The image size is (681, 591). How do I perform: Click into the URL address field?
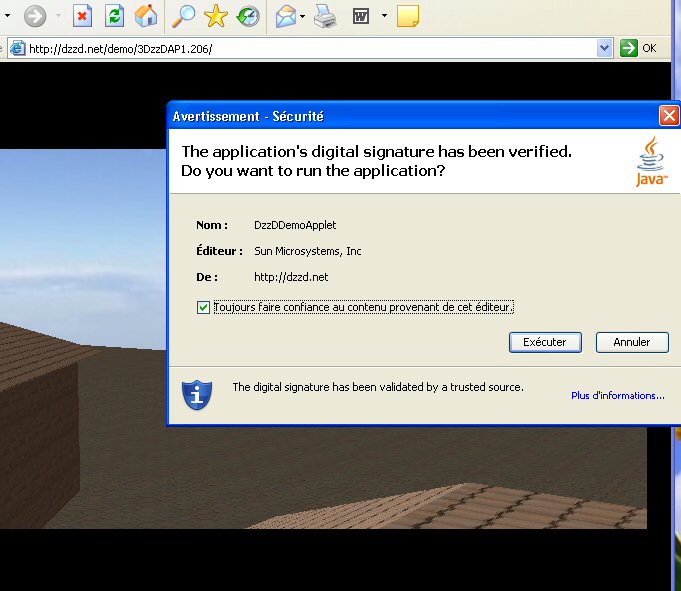point(300,48)
